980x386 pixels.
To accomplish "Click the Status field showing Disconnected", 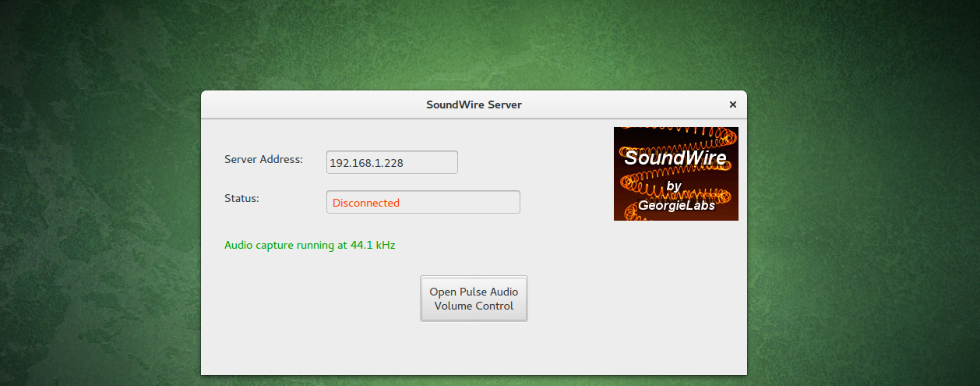I will (423, 202).
